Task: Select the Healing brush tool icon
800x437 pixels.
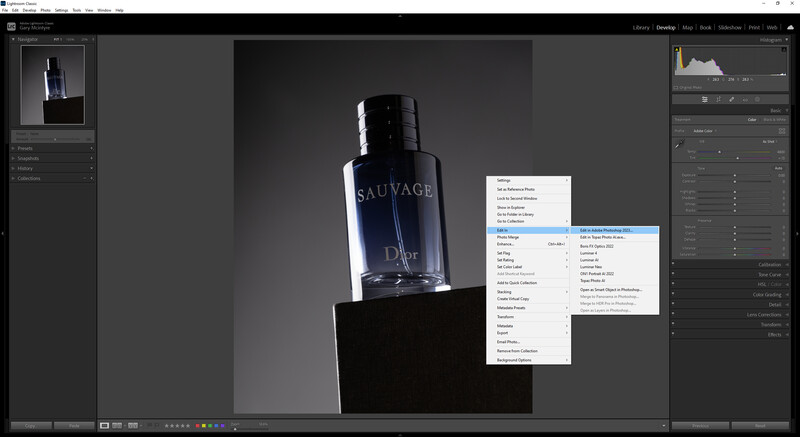Action: (x=732, y=99)
